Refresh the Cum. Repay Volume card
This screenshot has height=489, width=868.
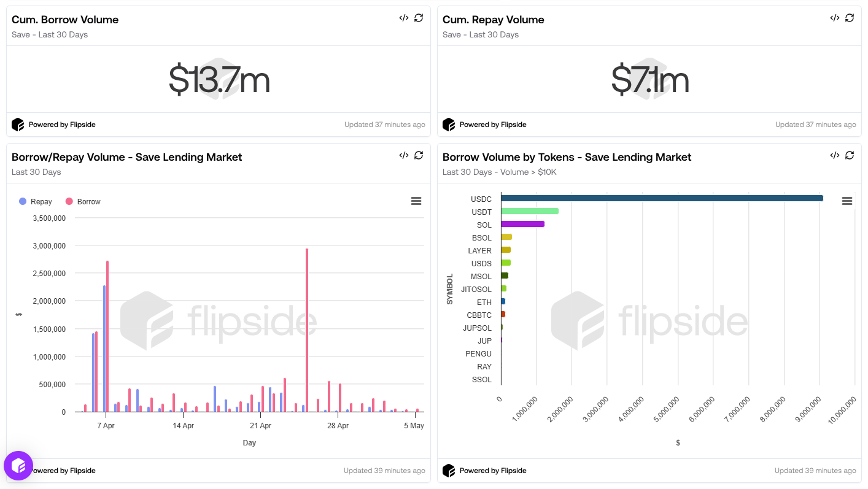850,18
